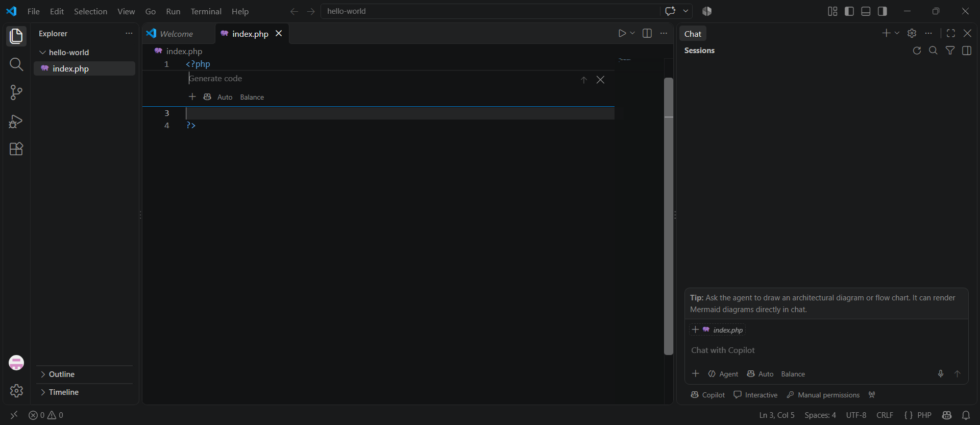
Task: Open Customize Layout in the title bar
Action: tap(832, 11)
